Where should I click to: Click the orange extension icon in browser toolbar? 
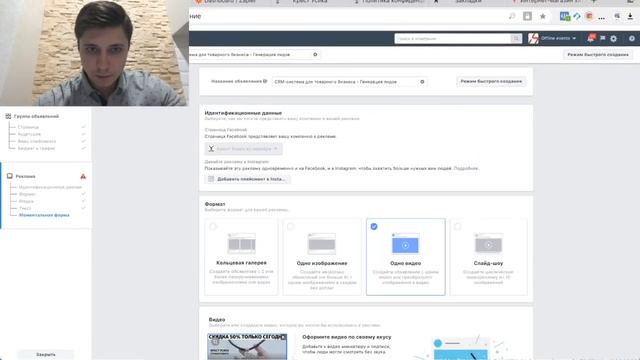589,16
